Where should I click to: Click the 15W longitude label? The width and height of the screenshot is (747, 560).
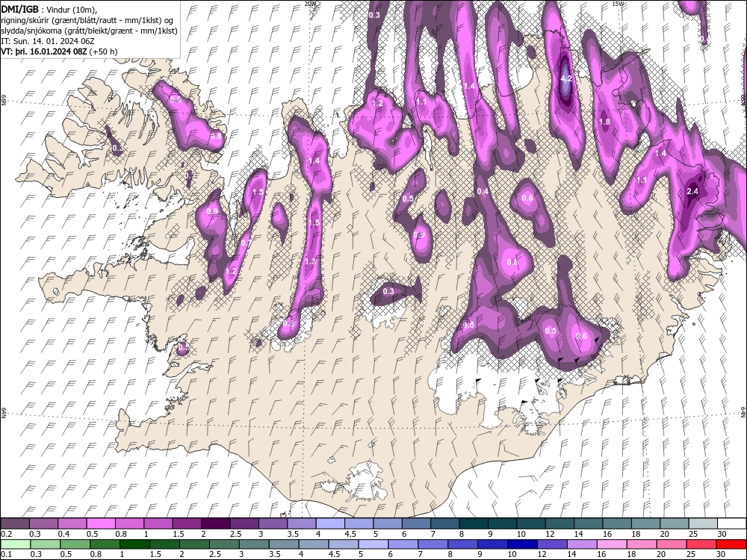pos(618,4)
